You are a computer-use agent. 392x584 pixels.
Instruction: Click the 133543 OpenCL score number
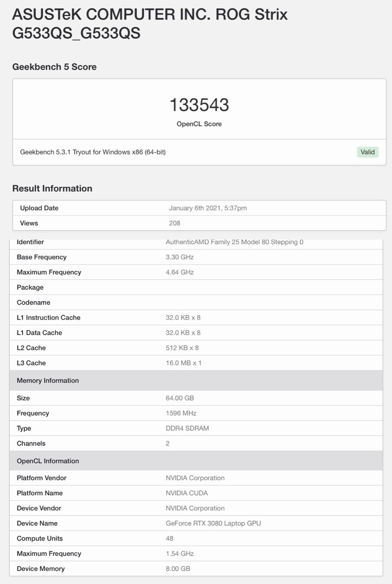pyautogui.click(x=199, y=105)
